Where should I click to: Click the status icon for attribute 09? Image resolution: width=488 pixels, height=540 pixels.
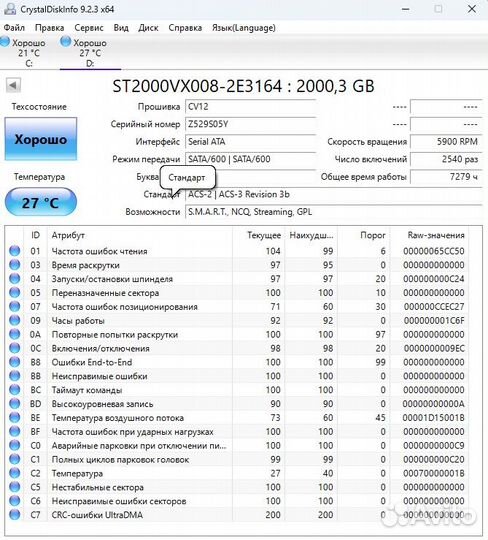tap(14, 320)
